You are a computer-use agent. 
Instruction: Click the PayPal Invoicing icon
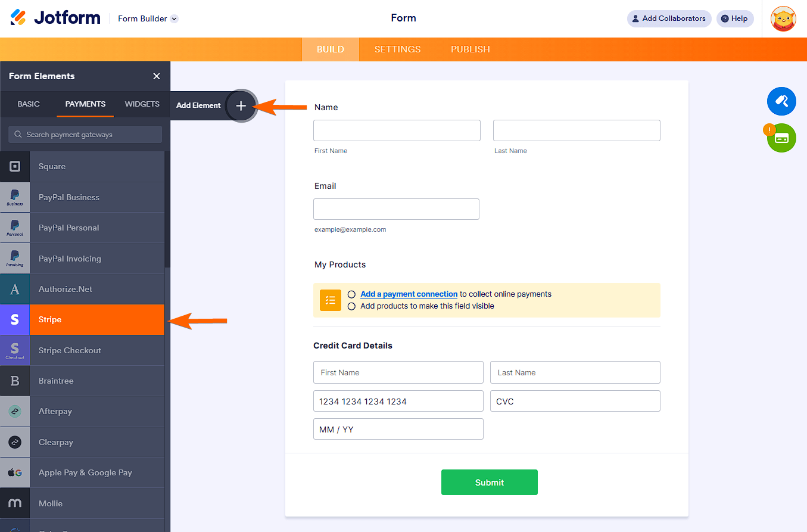(x=15, y=259)
